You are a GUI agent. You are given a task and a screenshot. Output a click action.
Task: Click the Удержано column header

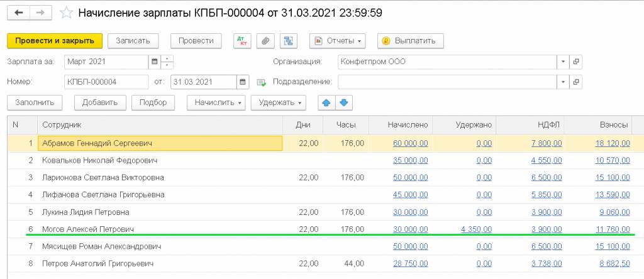[x=464, y=124]
